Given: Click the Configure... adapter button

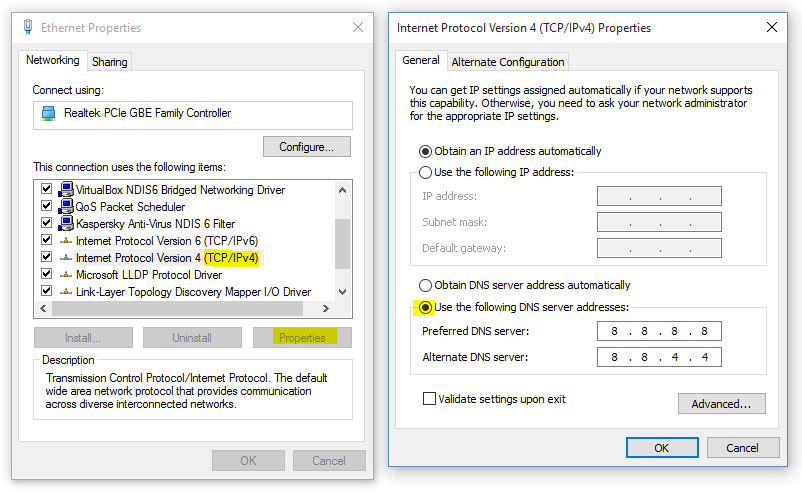Looking at the screenshot, I should [307, 147].
